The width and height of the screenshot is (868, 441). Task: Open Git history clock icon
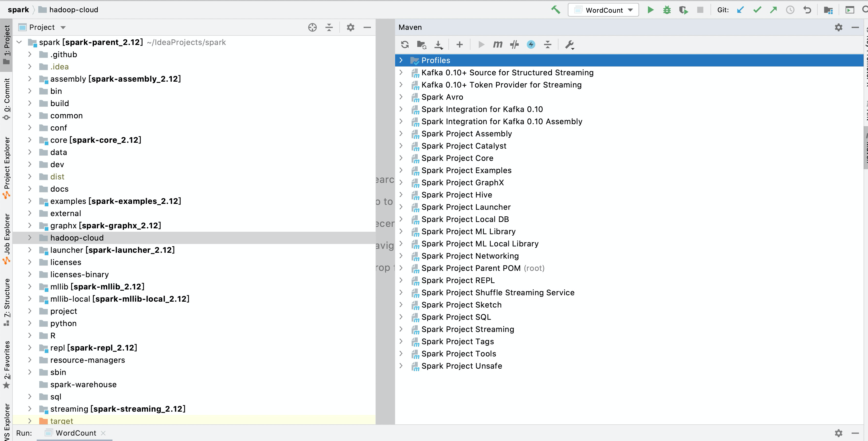(790, 10)
